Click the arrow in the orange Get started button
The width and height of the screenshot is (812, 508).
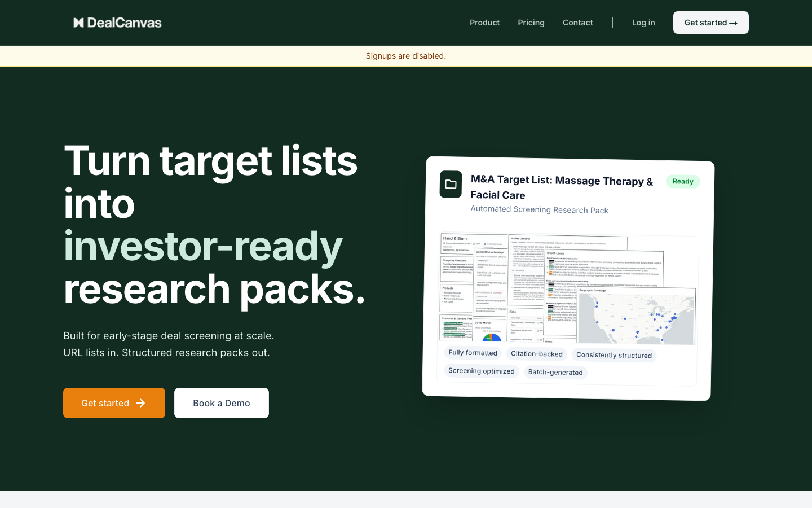coord(141,403)
